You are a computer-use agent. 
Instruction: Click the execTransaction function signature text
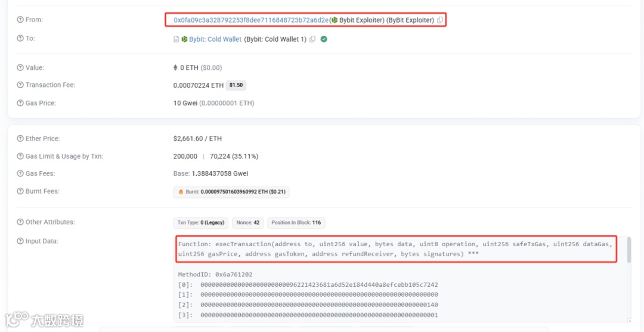pos(395,249)
